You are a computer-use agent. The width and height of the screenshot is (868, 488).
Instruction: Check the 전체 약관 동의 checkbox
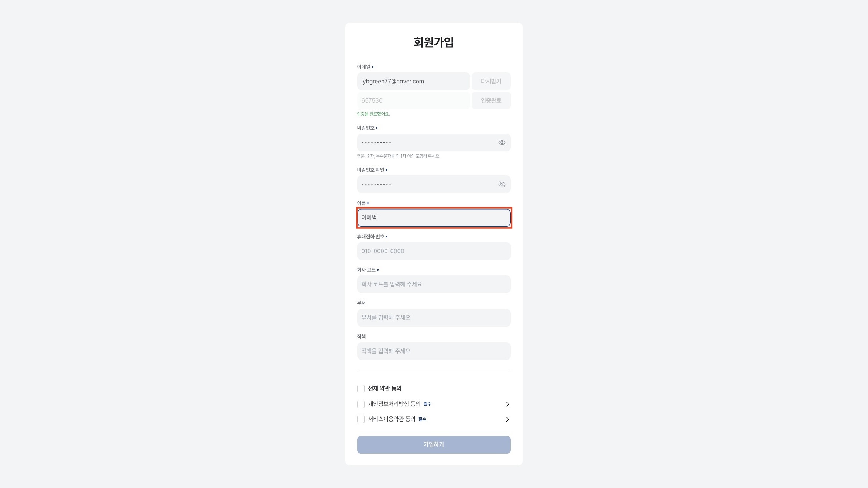(x=361, y=388)
